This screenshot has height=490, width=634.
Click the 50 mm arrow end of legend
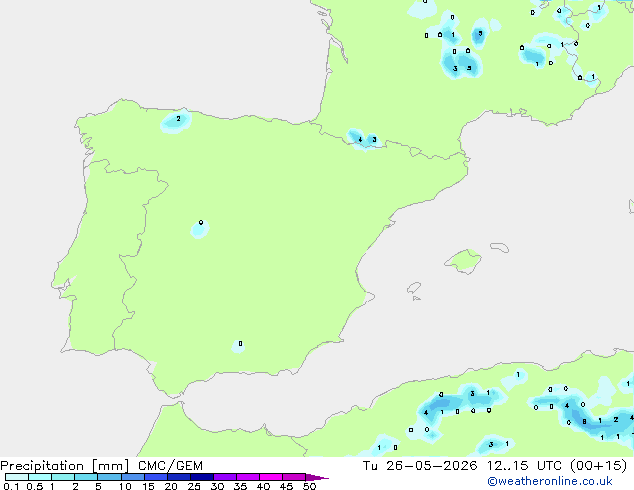click(317, 477)
